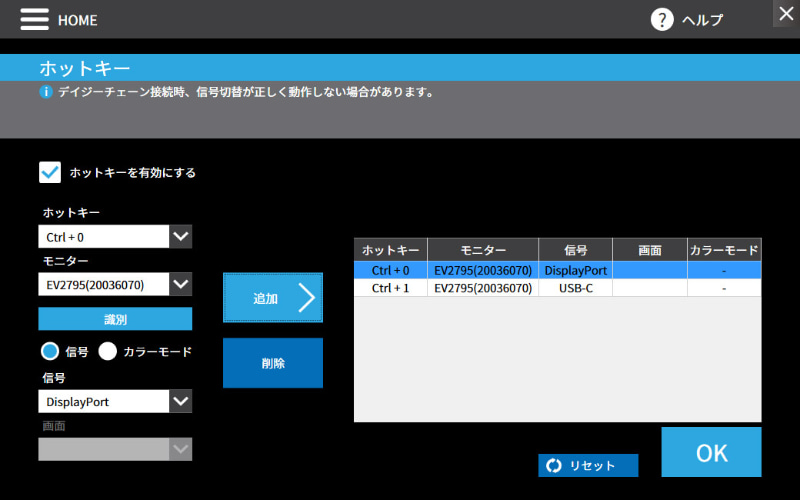Click the リセット button
Image resolution: width=800 pixels, height=500 pixels.
pyautogui.click(x=588, y=465)
